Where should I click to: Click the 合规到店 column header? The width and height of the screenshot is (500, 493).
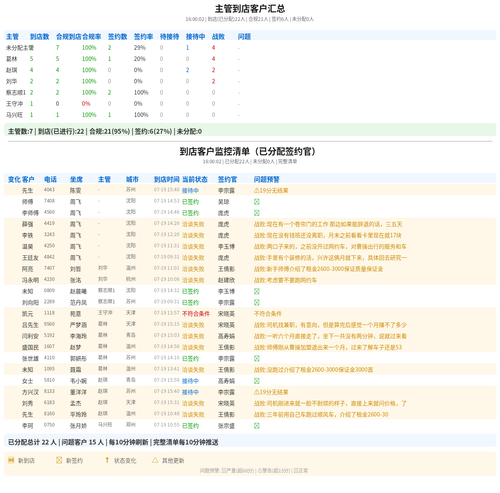pyautogui.click(x=69, y=36)
